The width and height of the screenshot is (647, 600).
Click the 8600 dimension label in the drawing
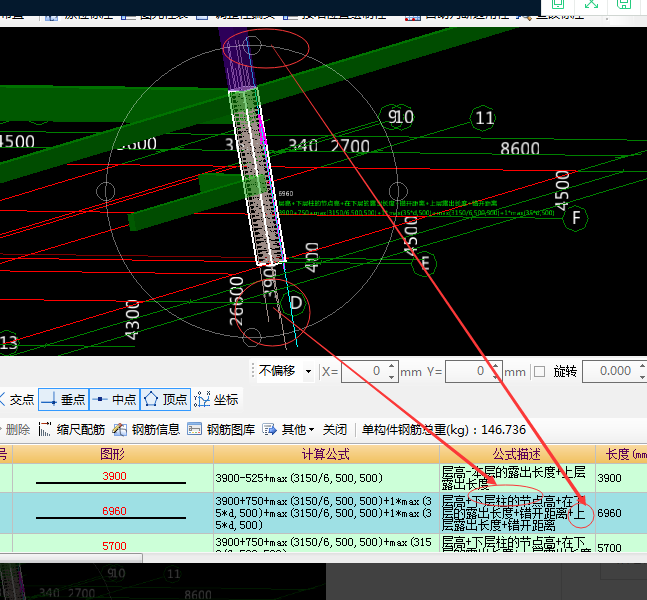pyautogui.click(x=520, y=148)
